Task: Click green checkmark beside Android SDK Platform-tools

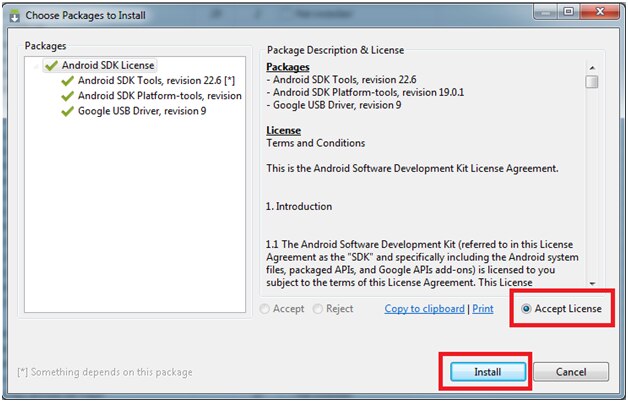Action: coord(67,96)
